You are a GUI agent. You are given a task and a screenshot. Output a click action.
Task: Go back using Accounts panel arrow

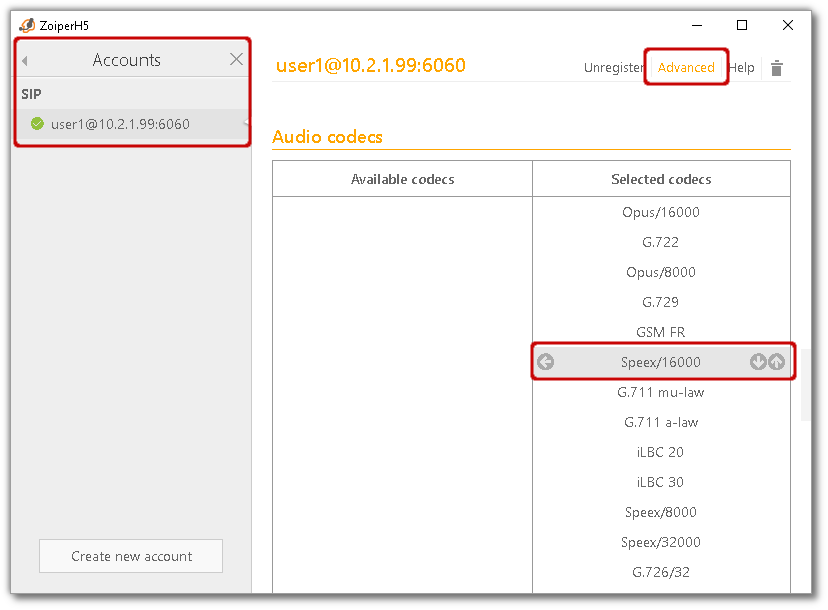(x=25, y=61)
